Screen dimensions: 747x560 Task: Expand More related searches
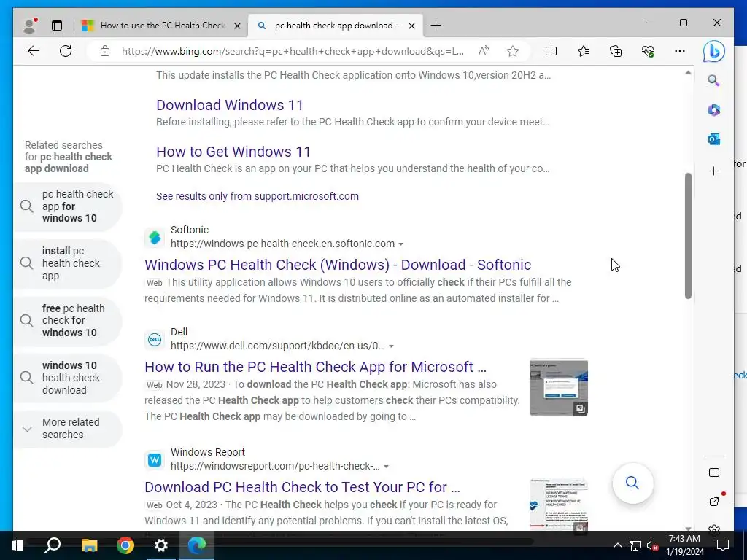pyautogui.click(x=67, y=429)
